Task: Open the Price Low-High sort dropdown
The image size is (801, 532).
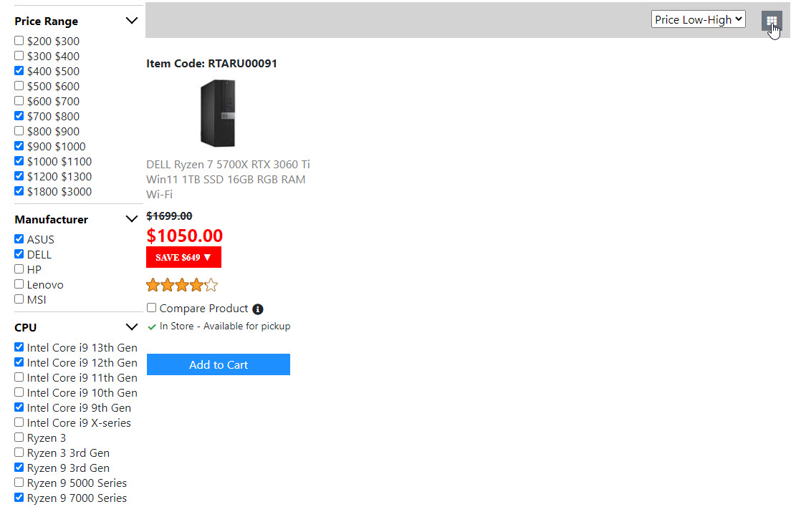Action: (698, 20)
